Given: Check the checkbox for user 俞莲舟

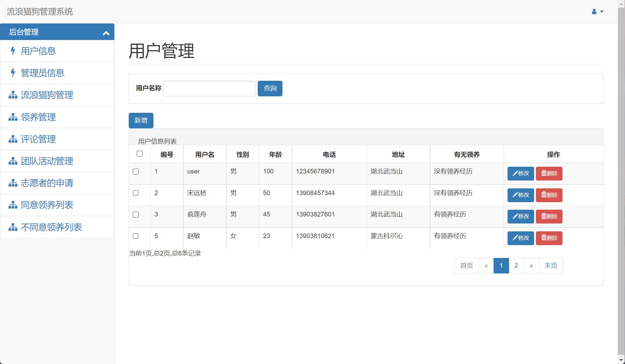Looking at the screenshot, I should (x=136, y=214).
